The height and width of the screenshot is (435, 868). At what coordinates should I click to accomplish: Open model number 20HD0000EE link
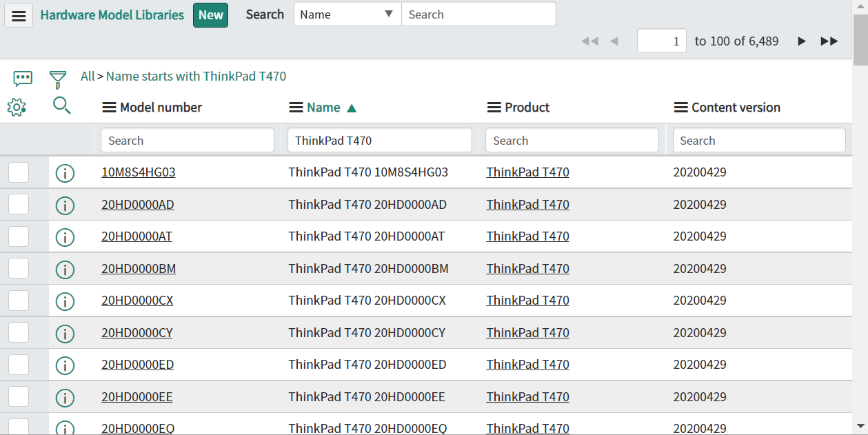(137, 397)
